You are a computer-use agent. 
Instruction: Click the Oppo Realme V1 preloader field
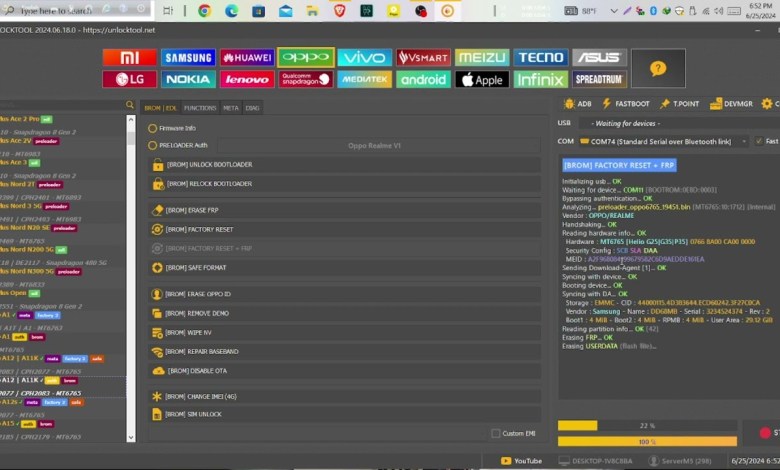tap(378, 146)
